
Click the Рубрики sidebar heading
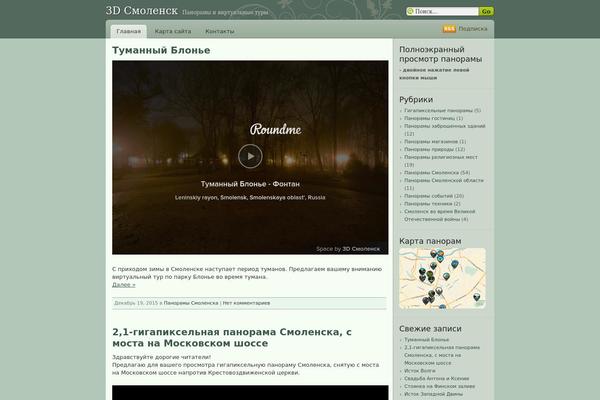(416, 100)
